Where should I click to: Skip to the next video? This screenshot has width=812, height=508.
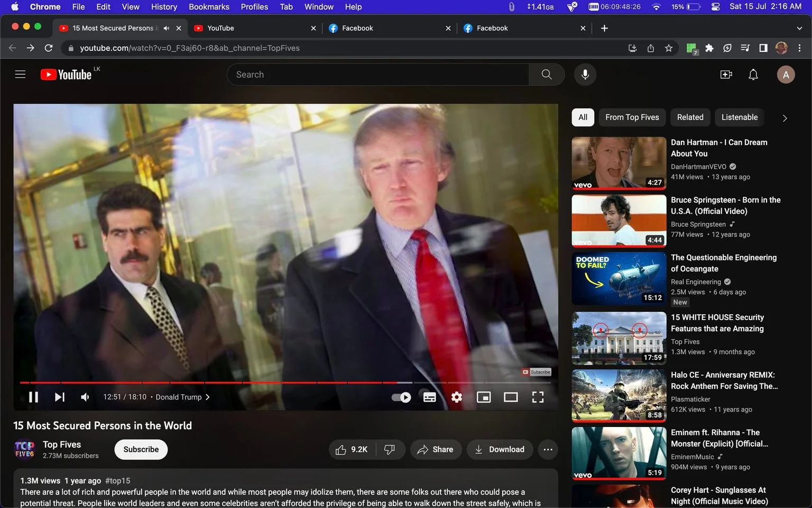(x=60, y=397)
